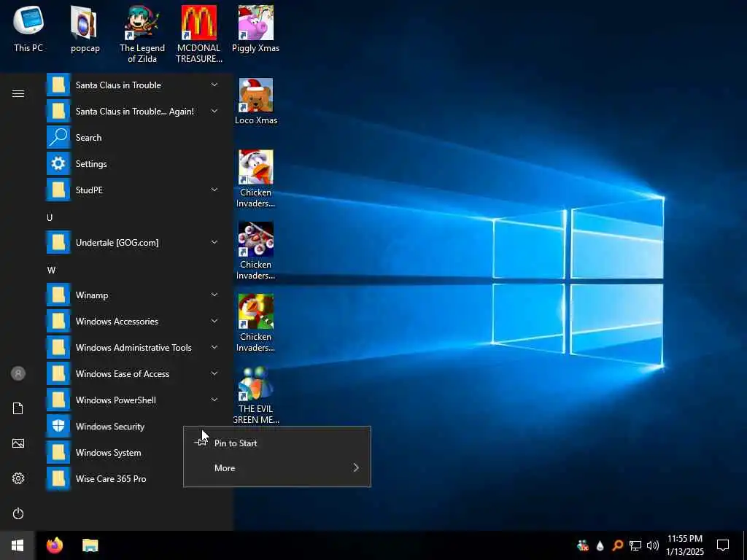Screen dimensions: 747x560
Task: Expand the StudPE folder chevron
Action: [214, 190]
